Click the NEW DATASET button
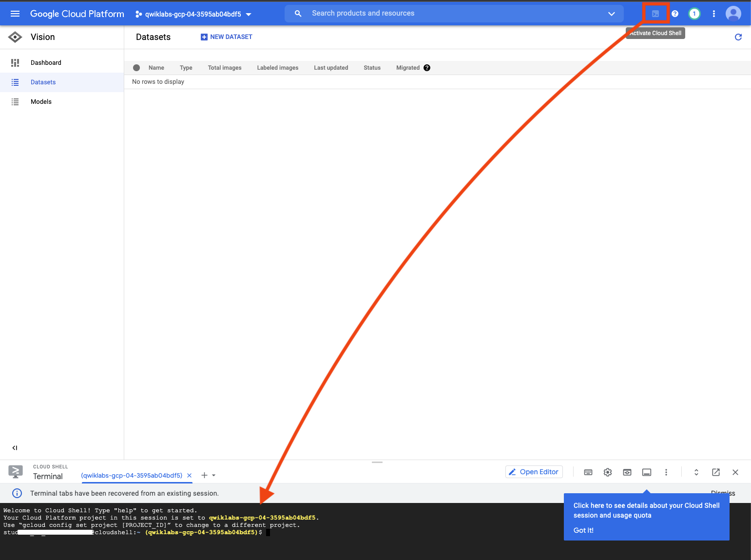The height and width of the screenshot is (560, 751). (227, 37)
